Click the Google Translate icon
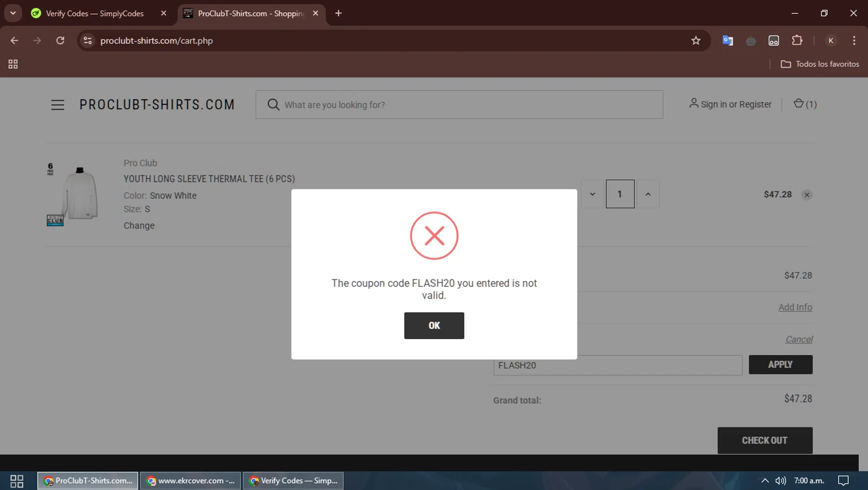The image size is (868, 490). point(728,40)
